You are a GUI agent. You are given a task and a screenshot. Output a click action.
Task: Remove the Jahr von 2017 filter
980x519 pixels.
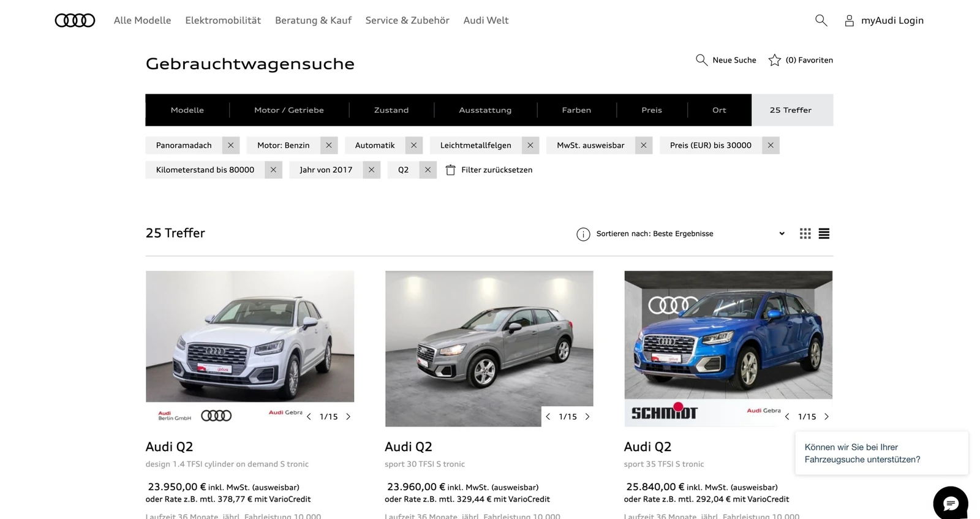tap(371, 170)
